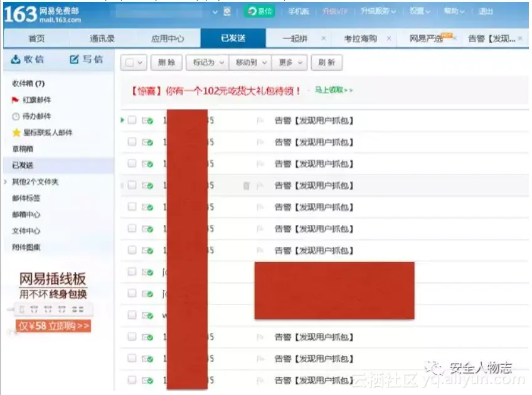
Task: Open the 移动到 dropdown
Action: [250, 63]
